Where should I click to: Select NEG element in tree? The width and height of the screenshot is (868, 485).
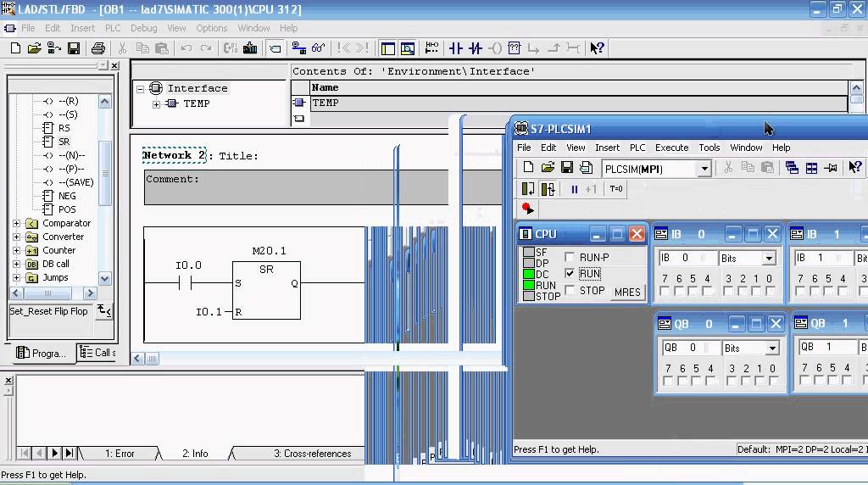click(x=67, y=196)
